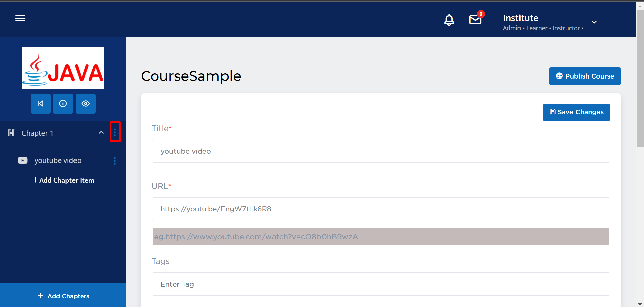644x307 pixels.
Task: Select the youtube video chapter item
Action: pyautogui.click(x=58, y=161)
